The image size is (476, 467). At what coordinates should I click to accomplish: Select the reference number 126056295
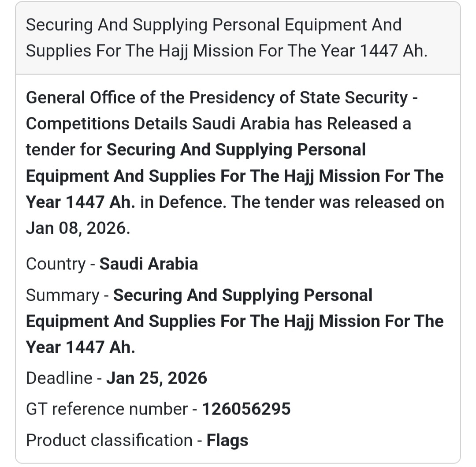[246, 409]
